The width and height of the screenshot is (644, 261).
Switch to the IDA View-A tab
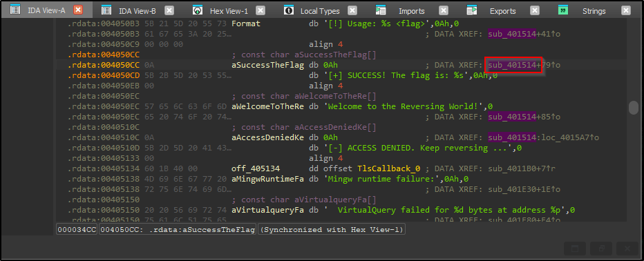coord(46,10)
